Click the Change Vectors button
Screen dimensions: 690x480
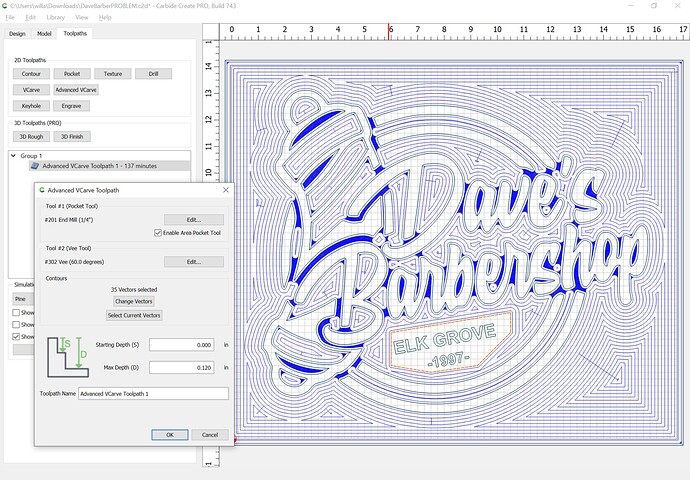(135, 301)
